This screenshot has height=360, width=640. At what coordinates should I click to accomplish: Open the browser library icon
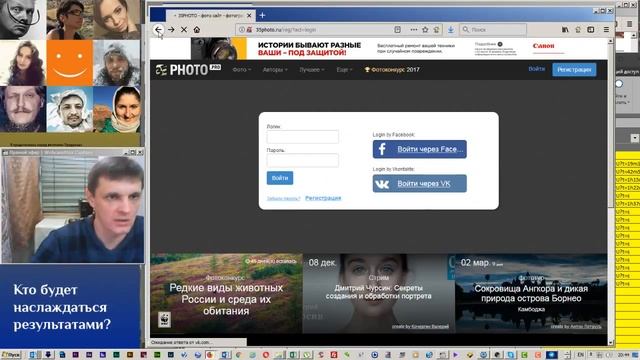565,29
